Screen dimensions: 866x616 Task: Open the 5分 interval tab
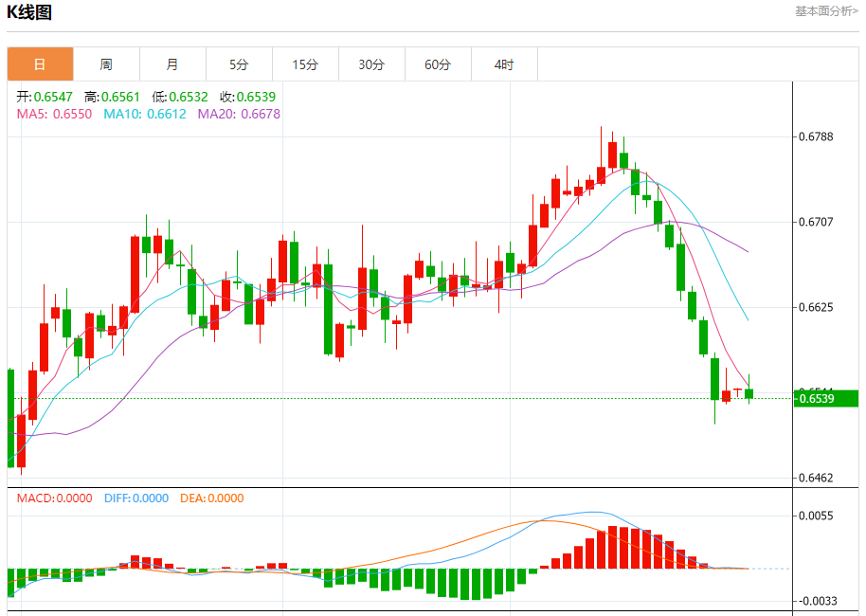[x=239, y=64]
